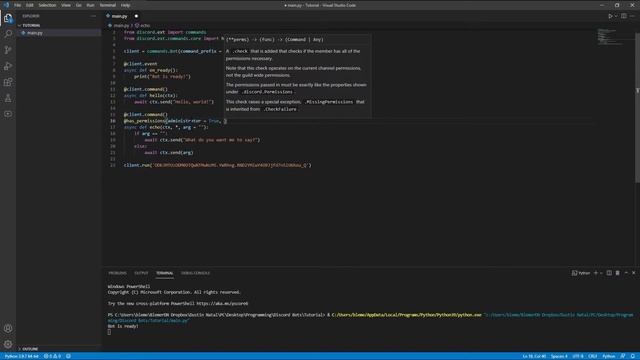The image size is (640, 360).
Task: Click the errors and warnings status indicator
Action: tap(52, 356)
